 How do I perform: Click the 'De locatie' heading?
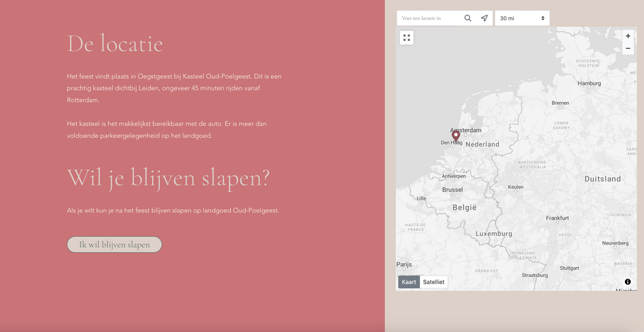115,43
